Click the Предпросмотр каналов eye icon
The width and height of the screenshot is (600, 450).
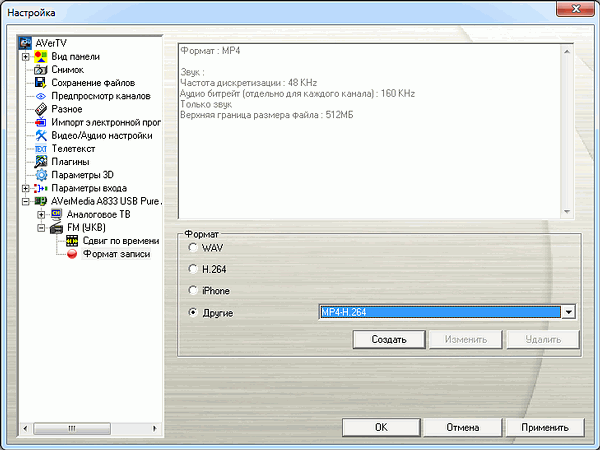click(x=41, y=96)
